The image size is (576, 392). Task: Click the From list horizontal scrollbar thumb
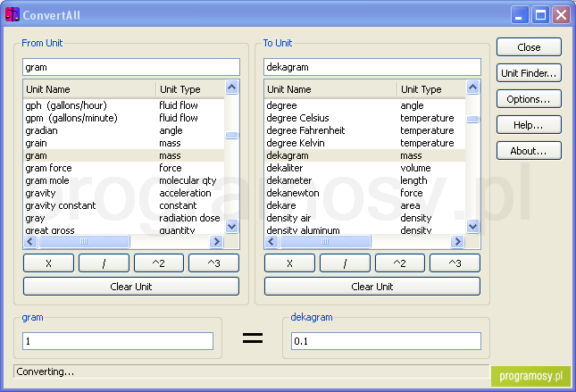tap(84, 241)
